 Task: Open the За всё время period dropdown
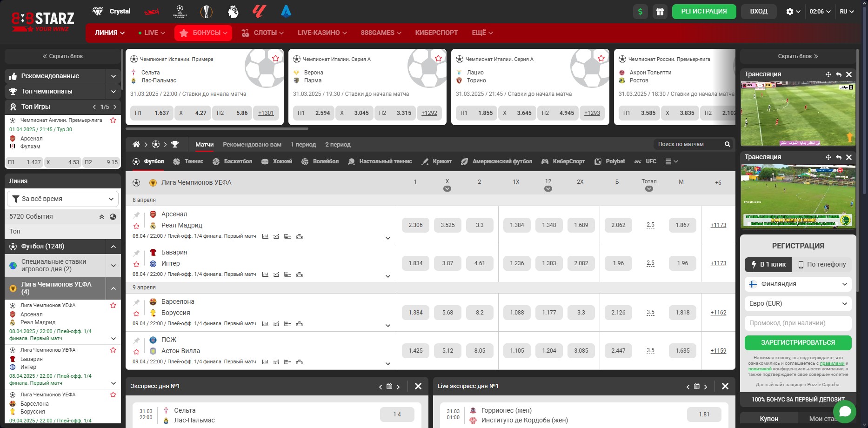pyautogui.click(x=63, y=199)
